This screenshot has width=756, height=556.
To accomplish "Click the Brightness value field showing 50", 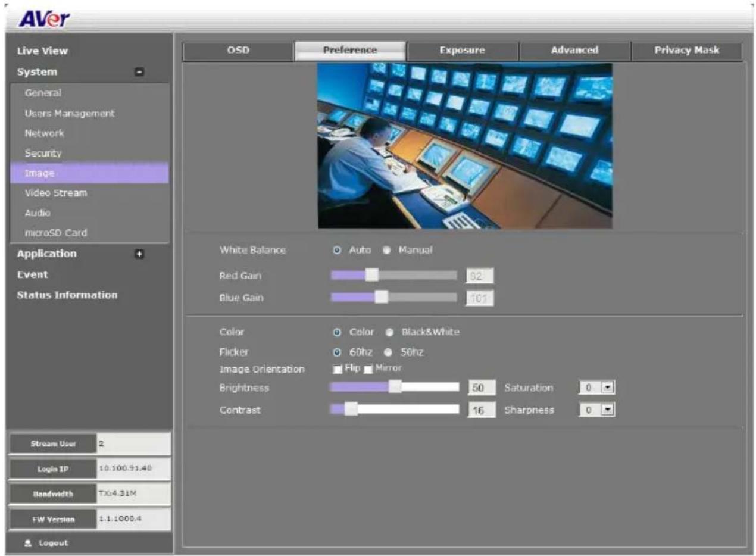I will [x=482, y=388].
